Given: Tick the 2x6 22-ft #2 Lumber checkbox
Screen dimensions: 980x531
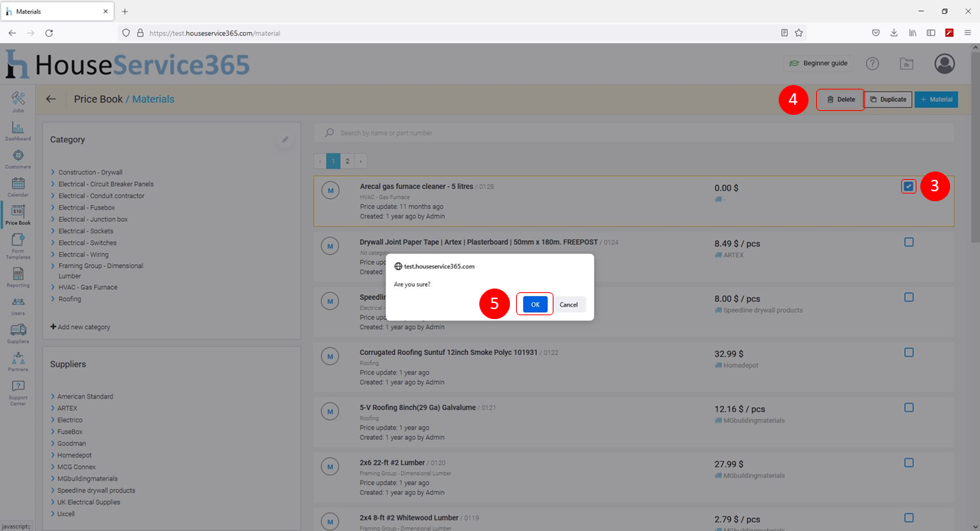Looking at the screenshot, I should (909, 462).
